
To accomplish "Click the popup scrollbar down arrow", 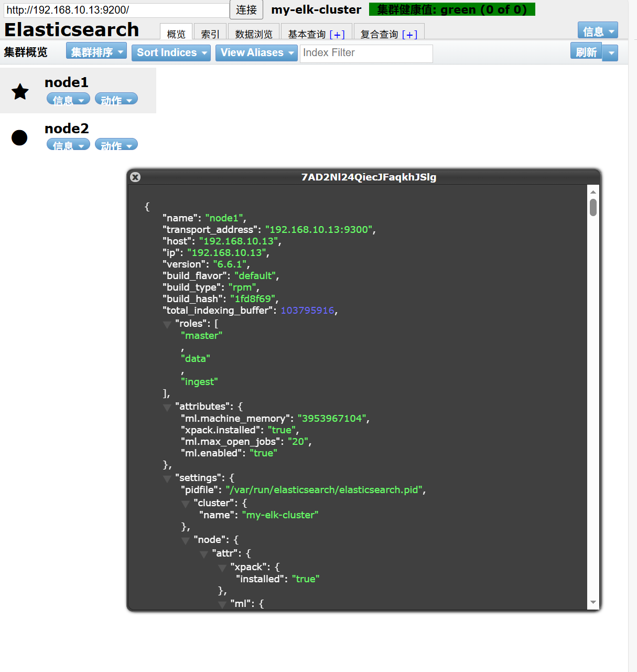I will pos(593,602).
